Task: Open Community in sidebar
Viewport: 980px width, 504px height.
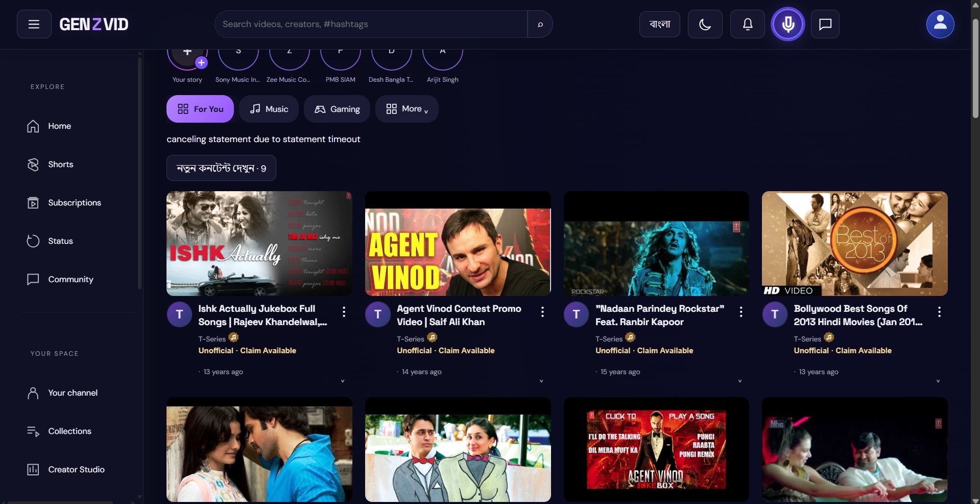Action: (x=79, y=280)
